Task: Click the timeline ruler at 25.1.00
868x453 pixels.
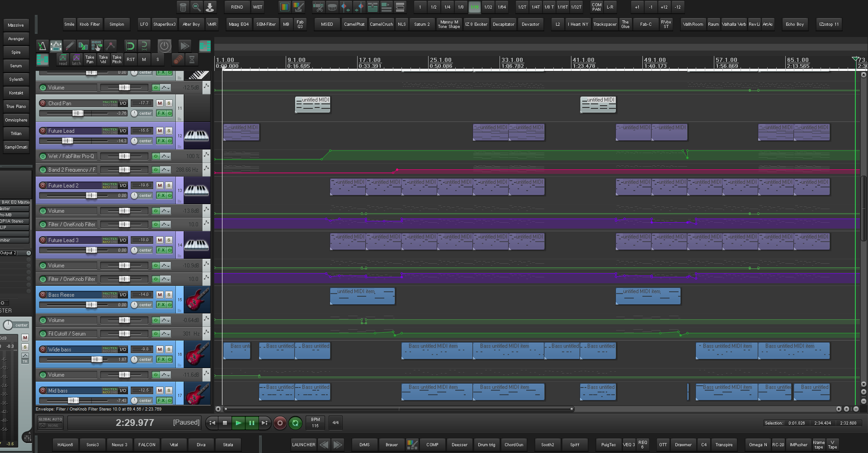Action: pyautogui.click(x=441, y=60)
